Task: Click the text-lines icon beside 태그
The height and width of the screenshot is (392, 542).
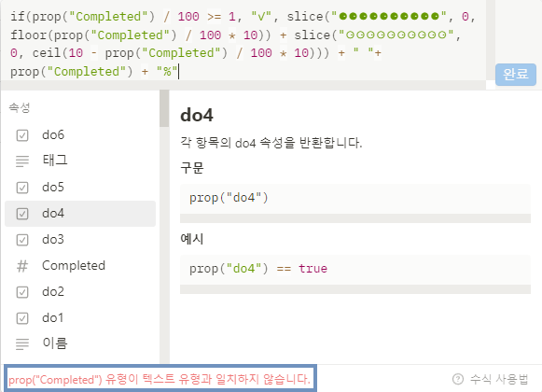Action: (x=22, y=161)
